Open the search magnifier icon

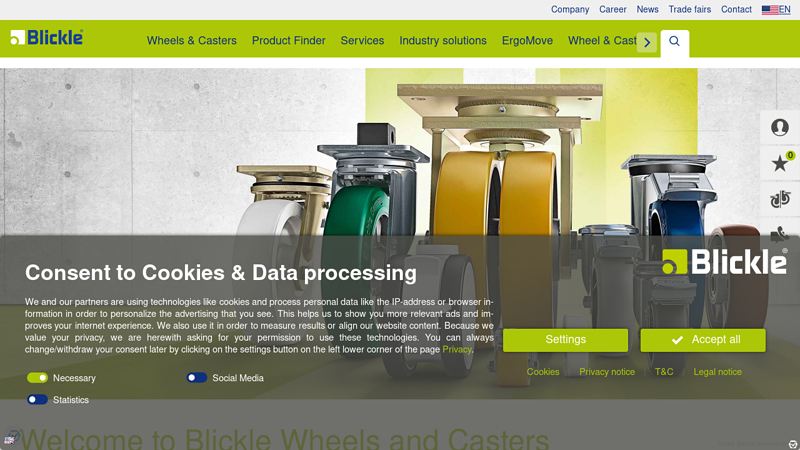[674, 41]
